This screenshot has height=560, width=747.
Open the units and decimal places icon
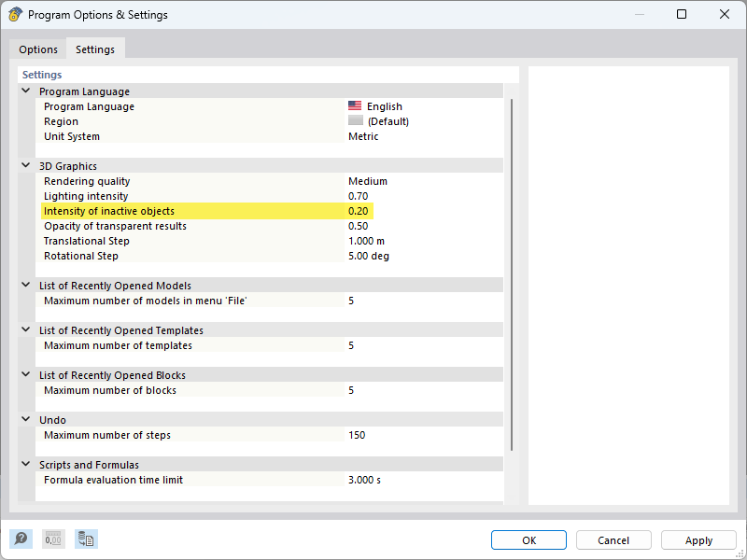53,539
